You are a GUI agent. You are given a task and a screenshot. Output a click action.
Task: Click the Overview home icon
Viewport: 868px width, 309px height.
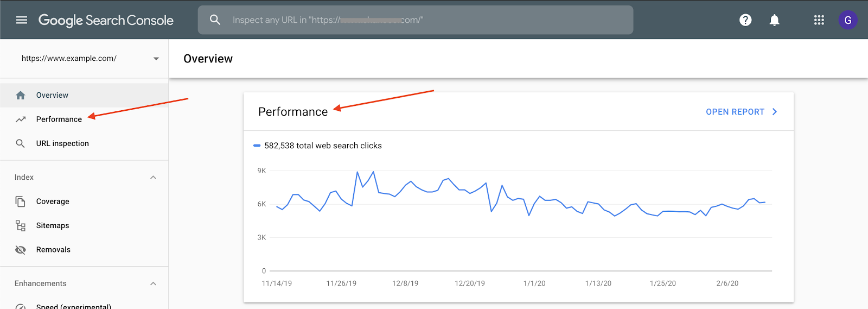[x=21, y=96]
